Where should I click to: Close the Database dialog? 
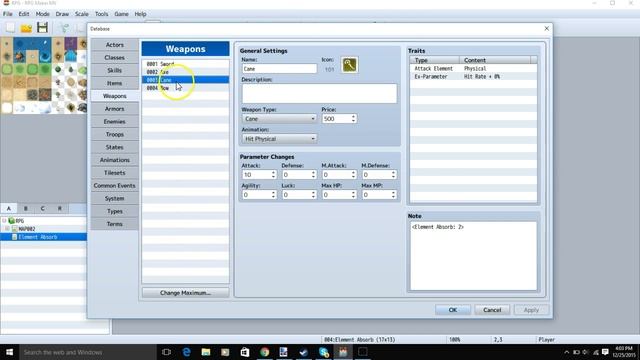click(547, 29)
